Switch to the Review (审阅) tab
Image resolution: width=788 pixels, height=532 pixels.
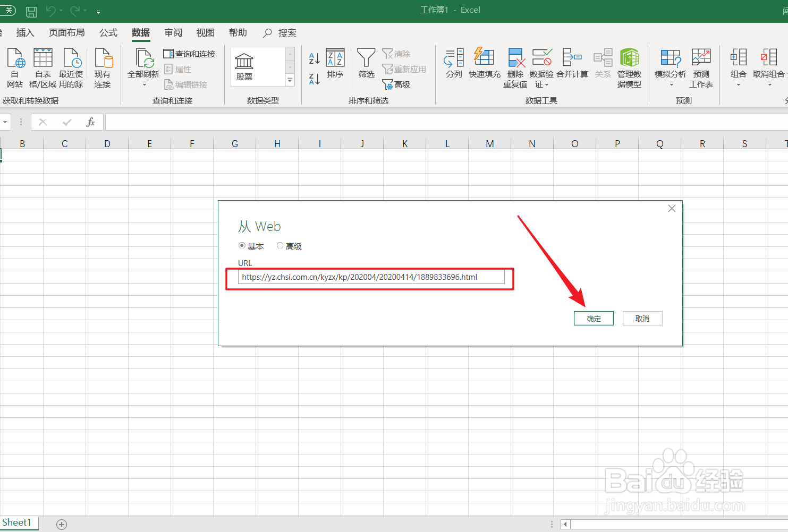coord(173,33)
